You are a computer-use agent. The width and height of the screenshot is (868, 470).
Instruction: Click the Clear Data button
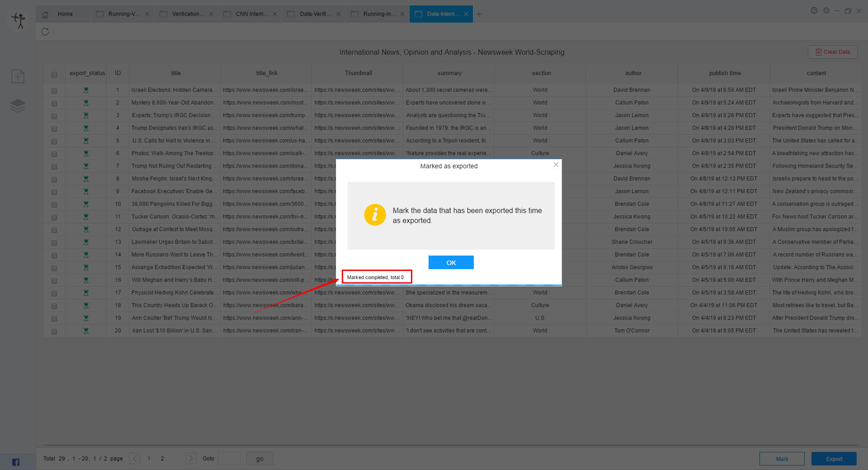[832, 52]
